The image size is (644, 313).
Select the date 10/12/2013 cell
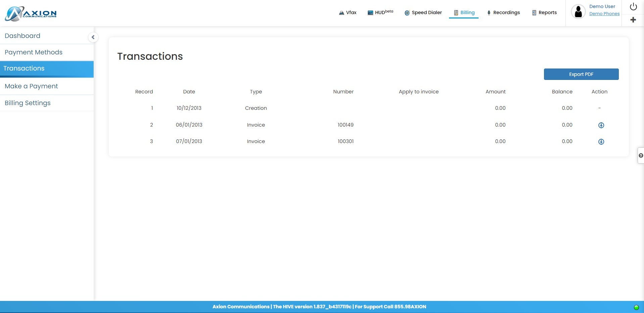click(189, 108)
